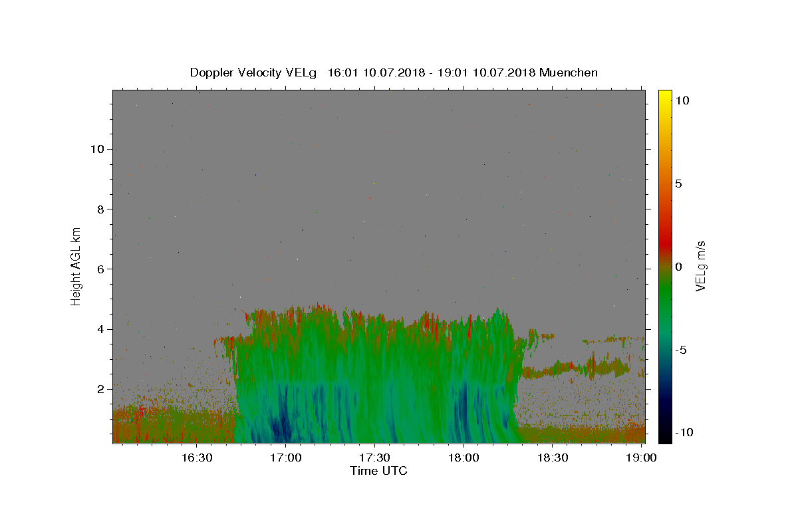Click the height tick label '10' on the left axis
The width and height of the screenshot is (798, 532).
[x=98, y=149]
